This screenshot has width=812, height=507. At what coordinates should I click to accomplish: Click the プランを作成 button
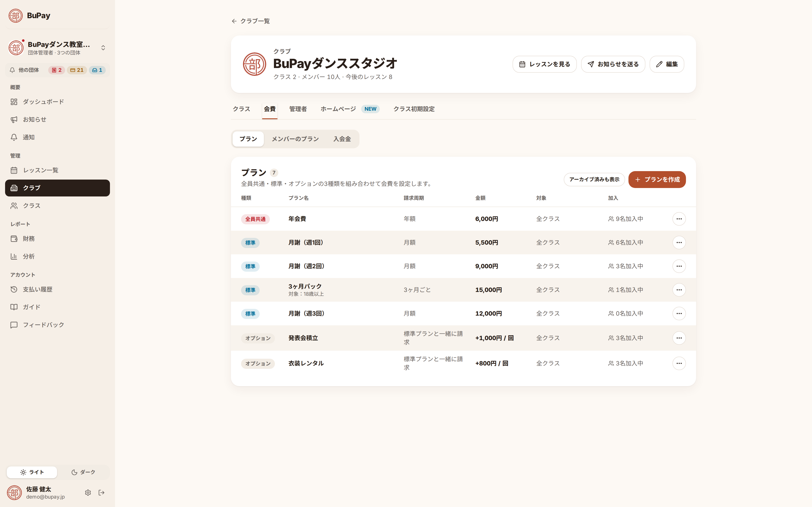(657, 179)
